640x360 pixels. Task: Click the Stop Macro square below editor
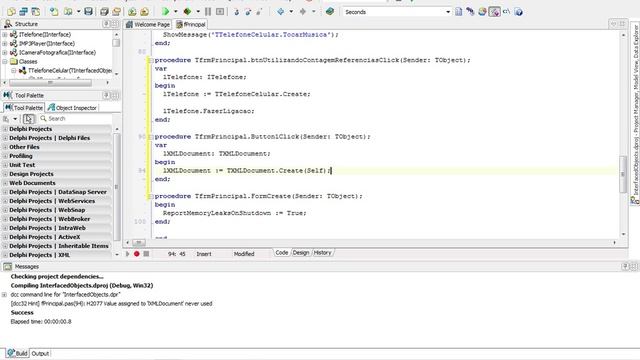[146, 254]
